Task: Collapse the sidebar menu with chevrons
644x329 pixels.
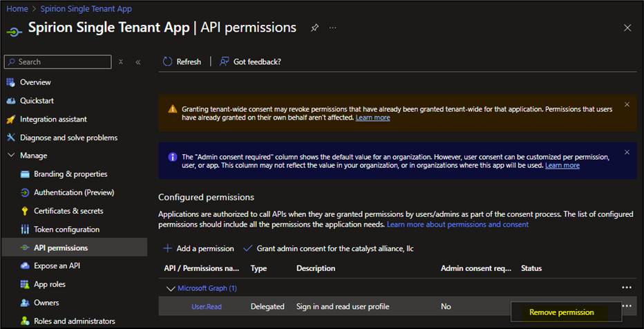Action: [138, 62]
